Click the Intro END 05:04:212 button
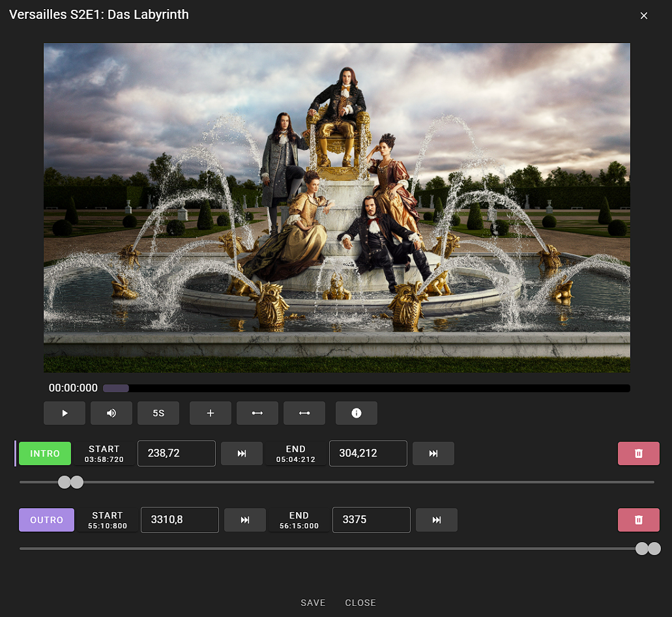Viewport: 672px width, 617px height. coord(296,453)
